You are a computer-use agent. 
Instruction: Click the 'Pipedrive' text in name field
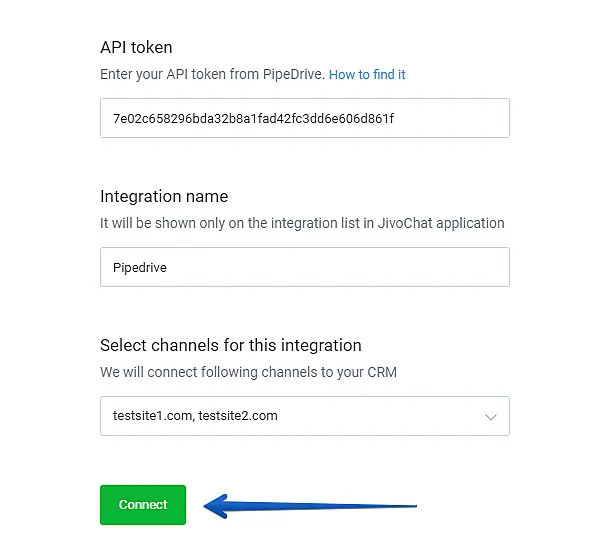[139, 268]
